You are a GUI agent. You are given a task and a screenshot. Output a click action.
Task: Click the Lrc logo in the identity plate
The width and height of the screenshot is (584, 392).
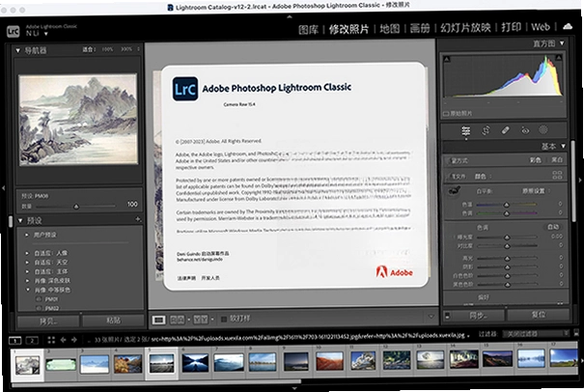14,31
